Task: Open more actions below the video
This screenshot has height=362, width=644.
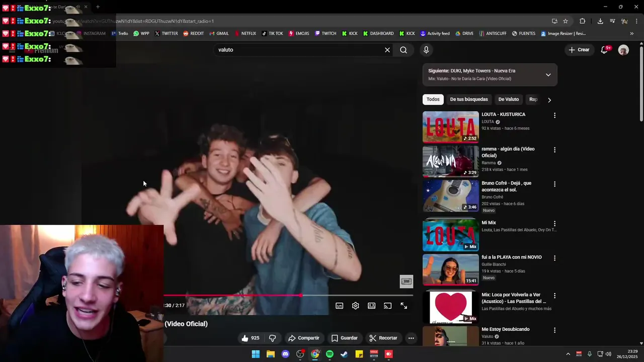Action: coord(411,338)
